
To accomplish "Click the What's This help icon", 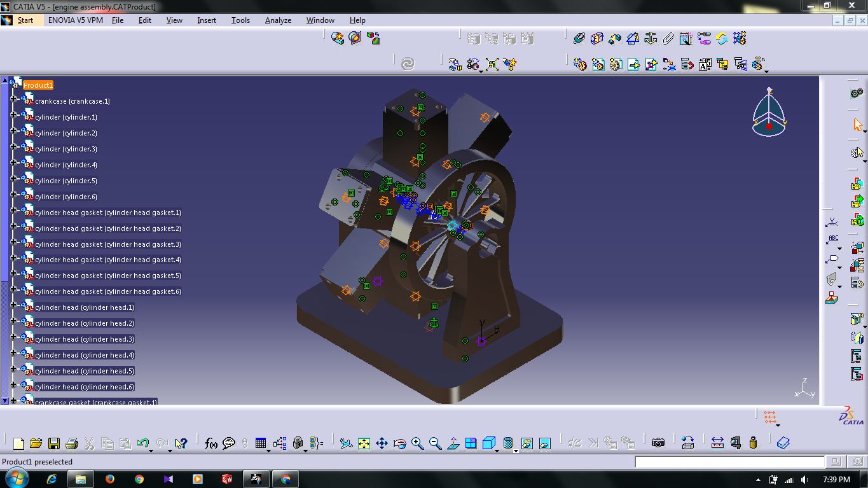I will pyautogui.click(x=181, y=443).
